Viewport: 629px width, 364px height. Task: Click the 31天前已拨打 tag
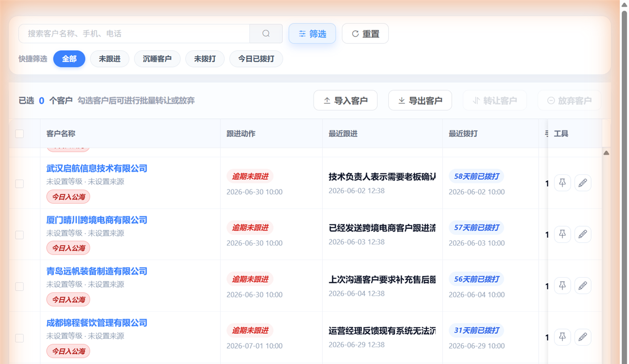(x=476, y=330)
